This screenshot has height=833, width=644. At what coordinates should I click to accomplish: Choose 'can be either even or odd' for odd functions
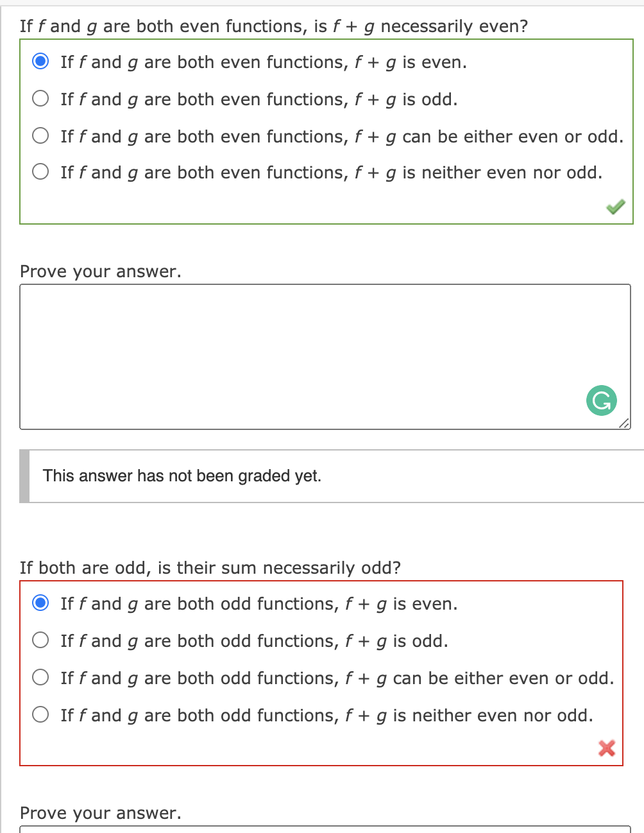pyautogui.click(x=40, y=678)
